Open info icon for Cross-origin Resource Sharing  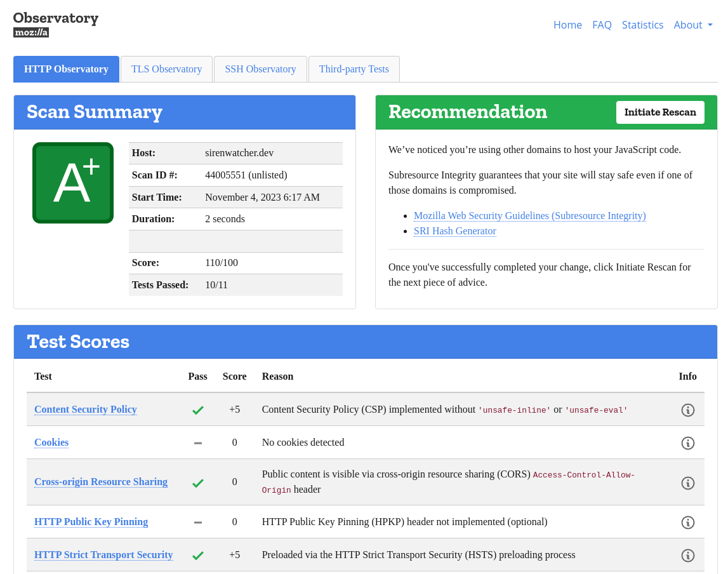click(x=687, y=483)
